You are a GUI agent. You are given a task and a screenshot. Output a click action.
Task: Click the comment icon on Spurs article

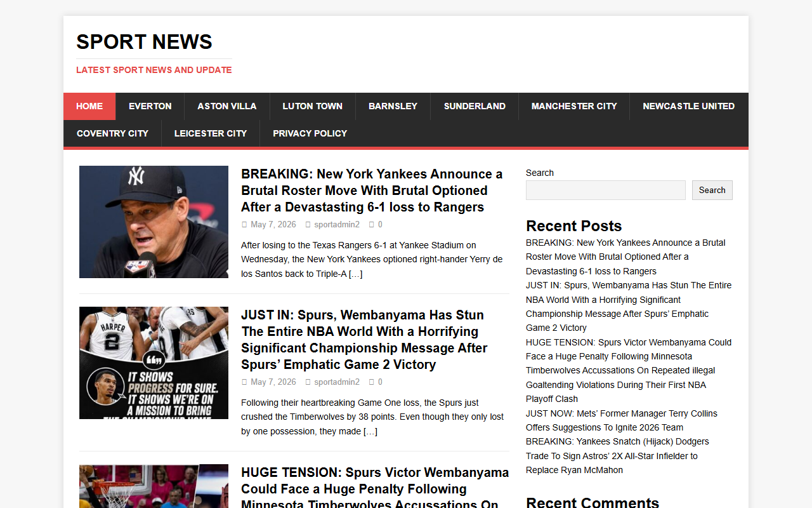pos(372,382)
